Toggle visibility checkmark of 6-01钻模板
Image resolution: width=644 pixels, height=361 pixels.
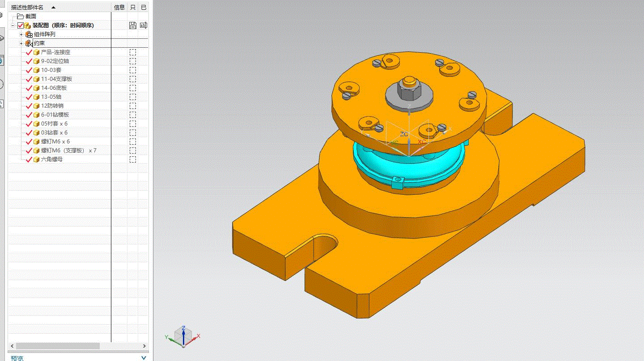coord(29,115)
